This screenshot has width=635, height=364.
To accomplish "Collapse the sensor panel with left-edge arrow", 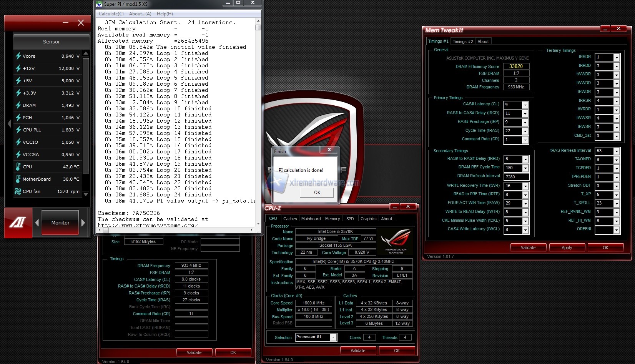I will click(x=9, y=124).
